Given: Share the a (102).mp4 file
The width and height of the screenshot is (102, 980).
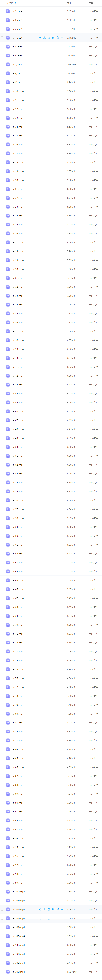Looking at the screenshot, I should 40,909.
